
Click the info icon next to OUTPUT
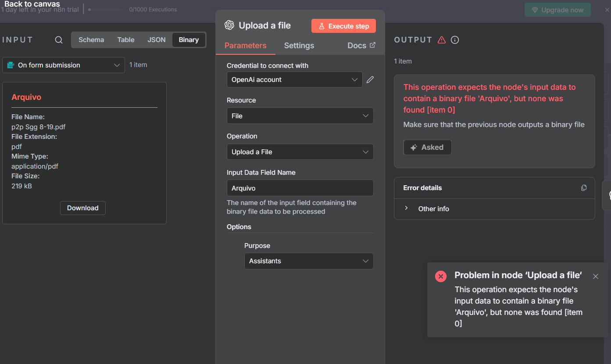pos(455,40)
